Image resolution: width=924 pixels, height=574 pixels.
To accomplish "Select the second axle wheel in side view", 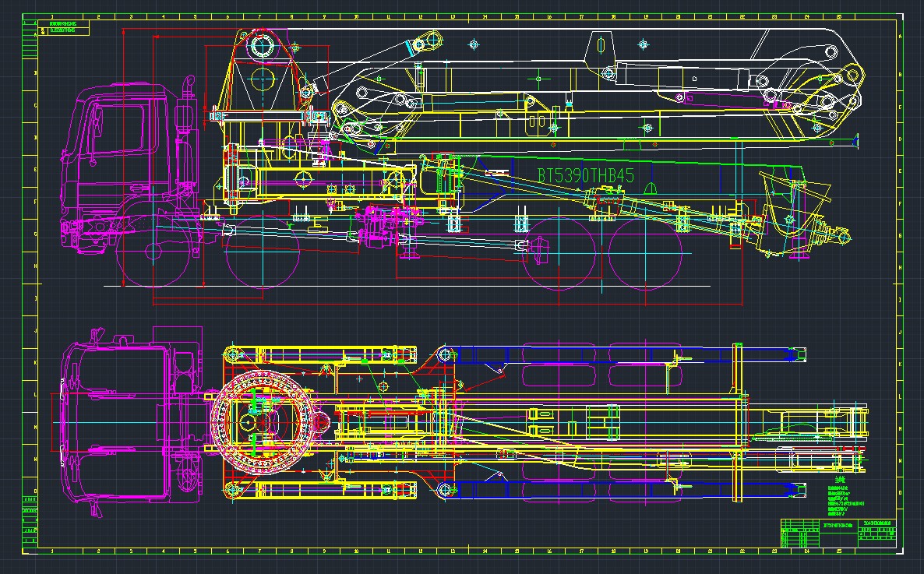I will (263, 252).
